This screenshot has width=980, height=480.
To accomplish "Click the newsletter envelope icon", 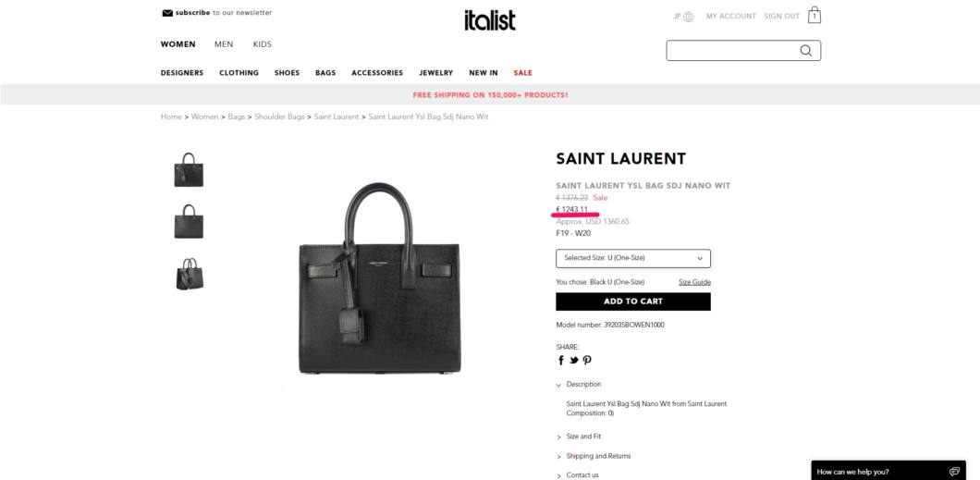I will (x=166, y=13).
